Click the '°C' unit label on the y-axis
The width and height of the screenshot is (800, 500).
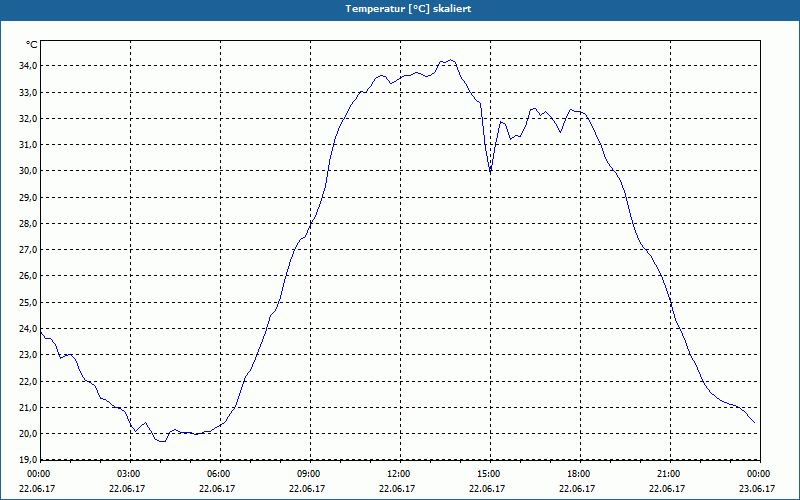[x=32, y=45]
